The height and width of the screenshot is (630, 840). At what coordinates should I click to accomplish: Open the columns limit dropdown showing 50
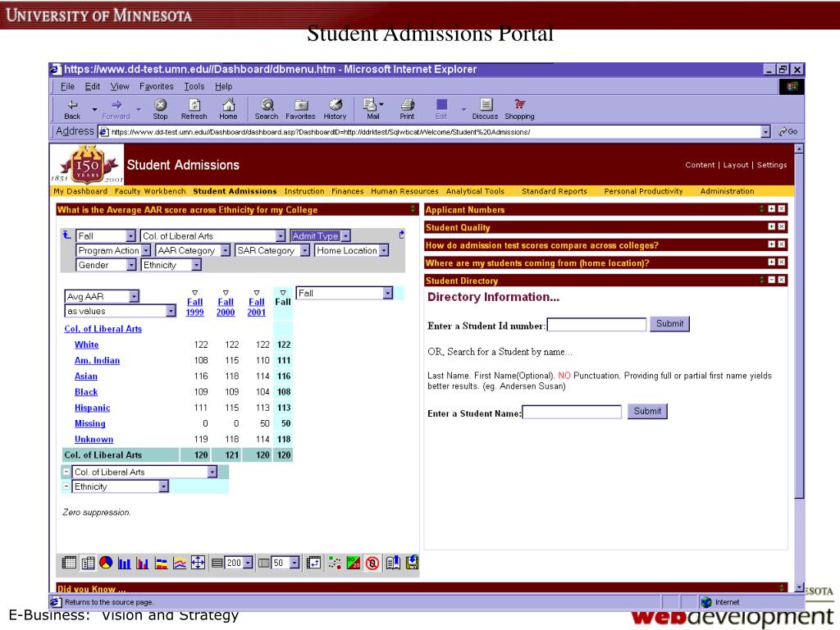point(285,563)
